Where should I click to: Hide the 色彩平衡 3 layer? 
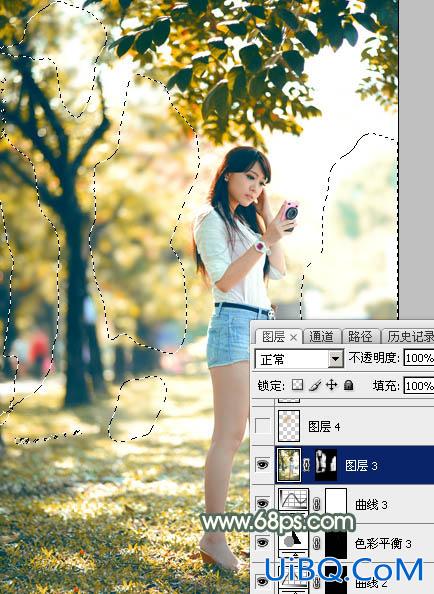coord(262,542)
